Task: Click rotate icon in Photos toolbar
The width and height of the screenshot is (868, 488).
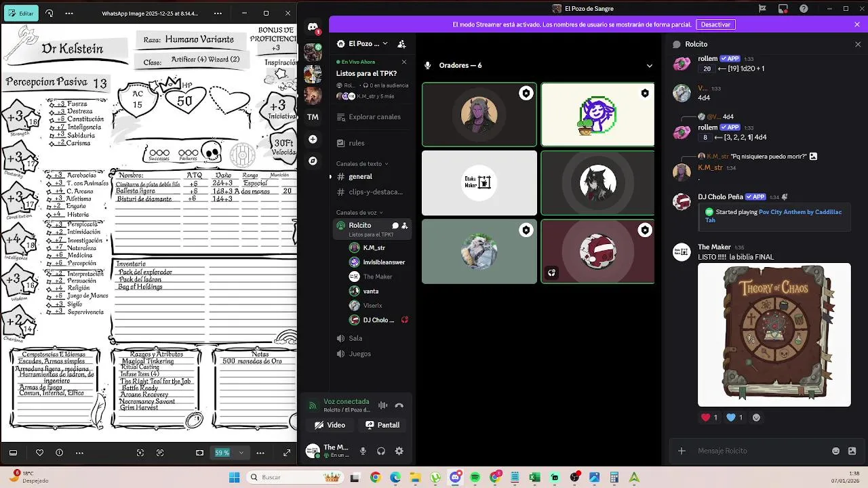Action: pyautogui.click(x=50, y=13)
